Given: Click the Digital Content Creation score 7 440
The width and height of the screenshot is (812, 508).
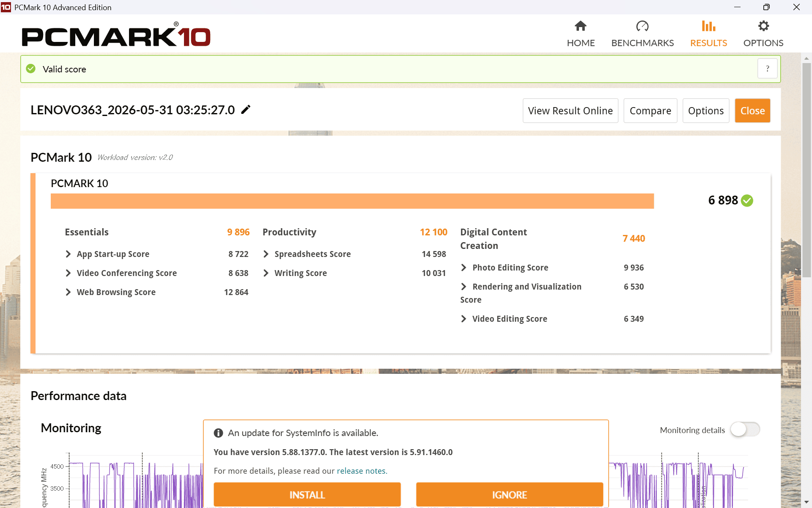Looking at the screenshot, I should (634, 238).
